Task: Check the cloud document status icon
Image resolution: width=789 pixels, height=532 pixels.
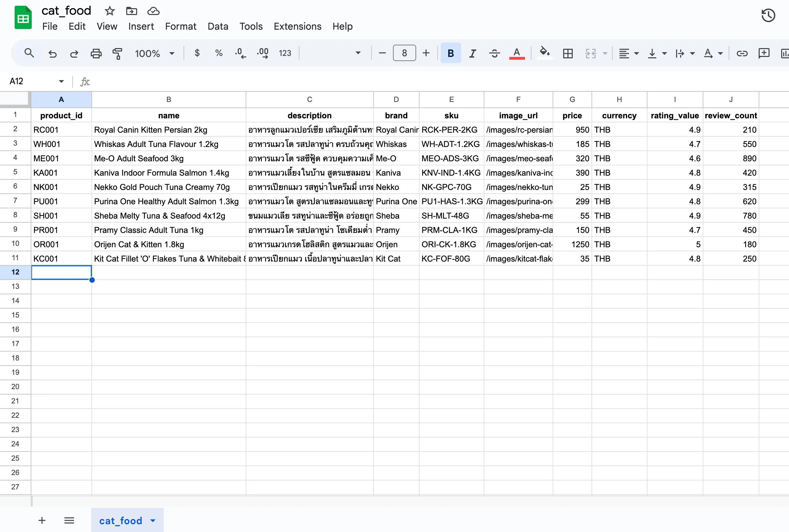Action: click(153, 11)
